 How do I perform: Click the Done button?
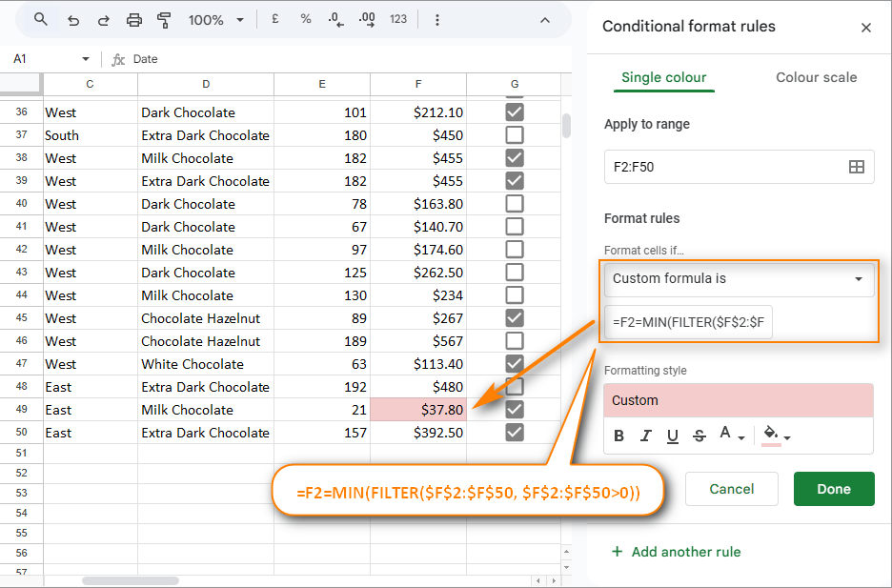tap(834, 489)
